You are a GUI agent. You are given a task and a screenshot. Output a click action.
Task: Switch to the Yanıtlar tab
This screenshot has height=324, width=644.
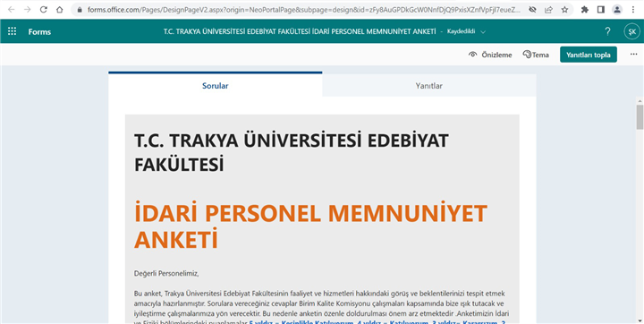[x=428, y=86]
